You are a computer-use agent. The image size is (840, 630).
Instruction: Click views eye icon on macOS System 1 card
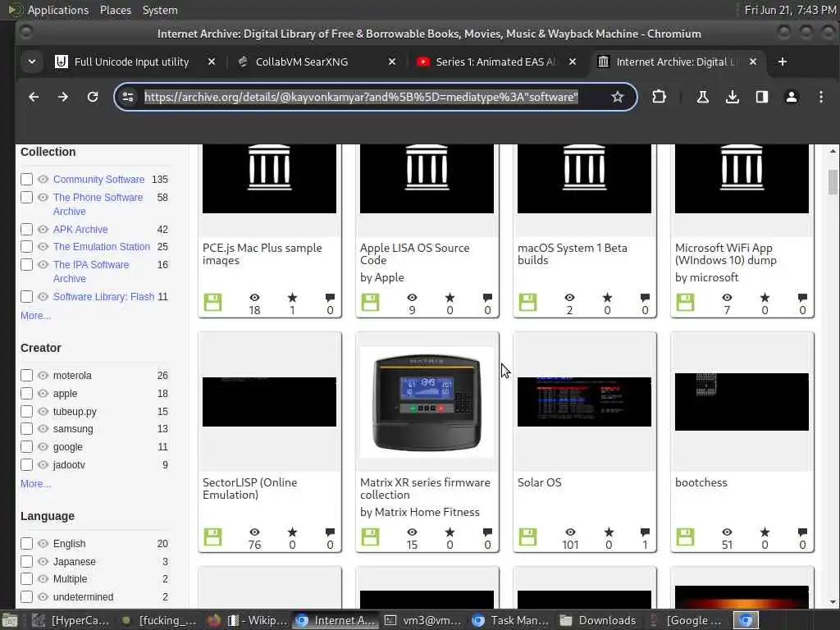(x=569, y=297)
